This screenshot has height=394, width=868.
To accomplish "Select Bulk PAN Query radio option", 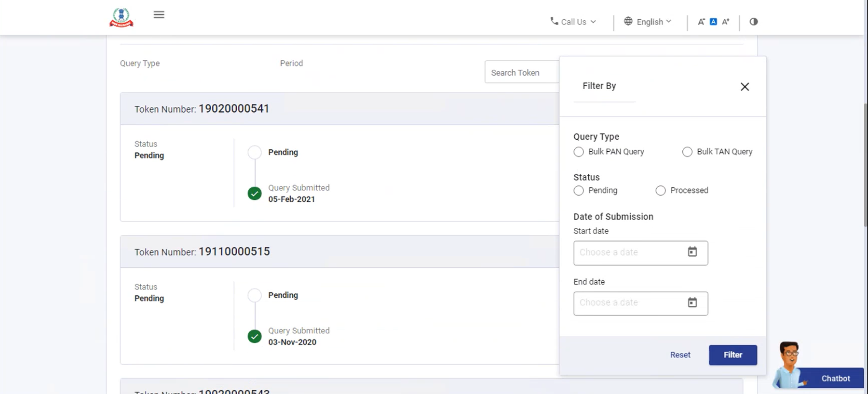I will [579, 152].
